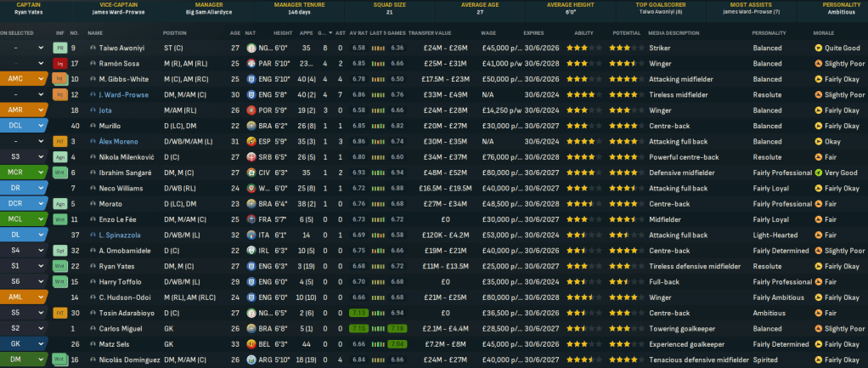Click Álex Moreno's orange FIT fitness icon
868x368 pixels.
click(59, 140)
